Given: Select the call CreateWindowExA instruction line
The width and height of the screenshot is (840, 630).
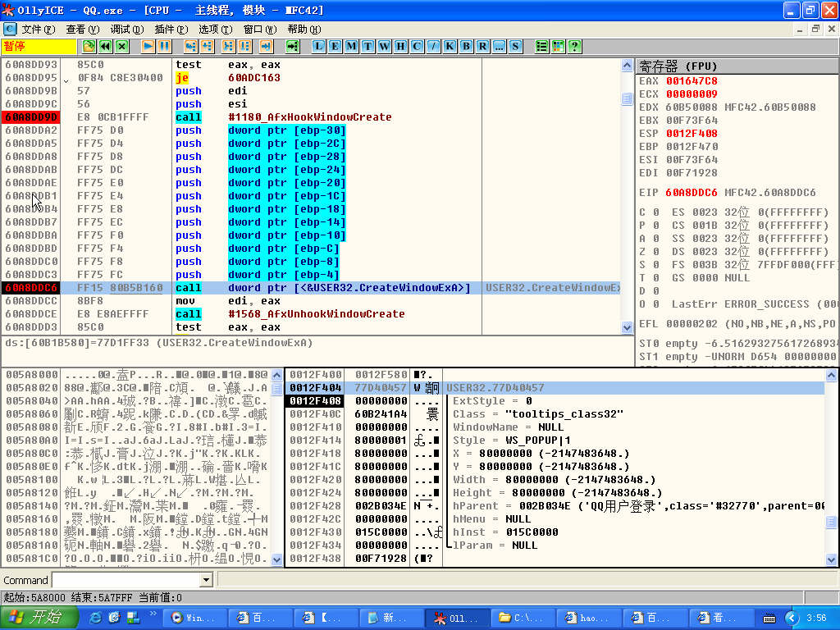Looking at the screenshot, I should coord(328,288).
